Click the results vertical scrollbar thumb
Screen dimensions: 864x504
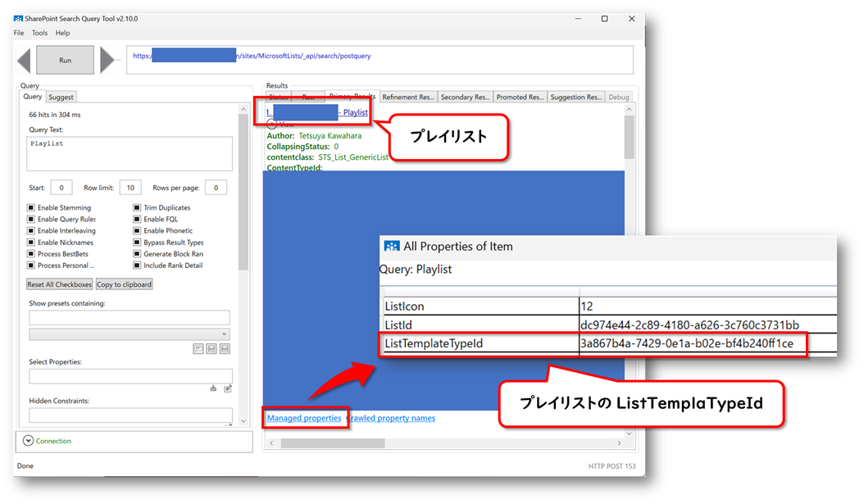tap(630, 137)
